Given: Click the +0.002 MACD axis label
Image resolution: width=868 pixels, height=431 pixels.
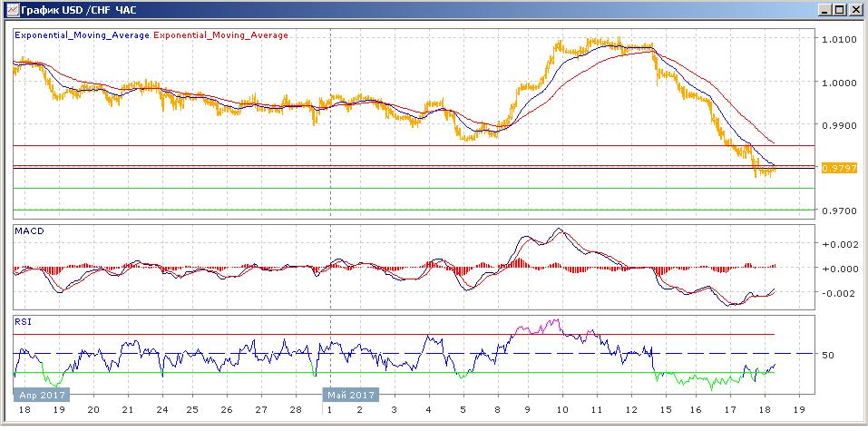Looking at the screenshot, I should (x=840, y=244).
